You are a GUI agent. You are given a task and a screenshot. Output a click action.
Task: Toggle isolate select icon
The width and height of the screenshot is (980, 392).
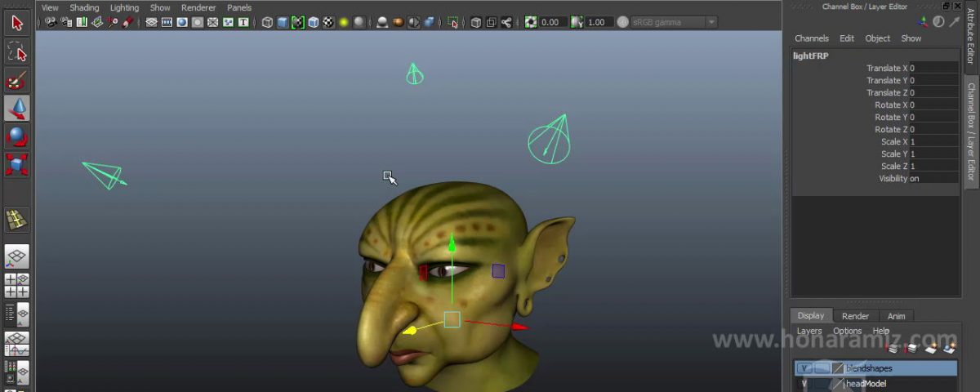(452, 22)
